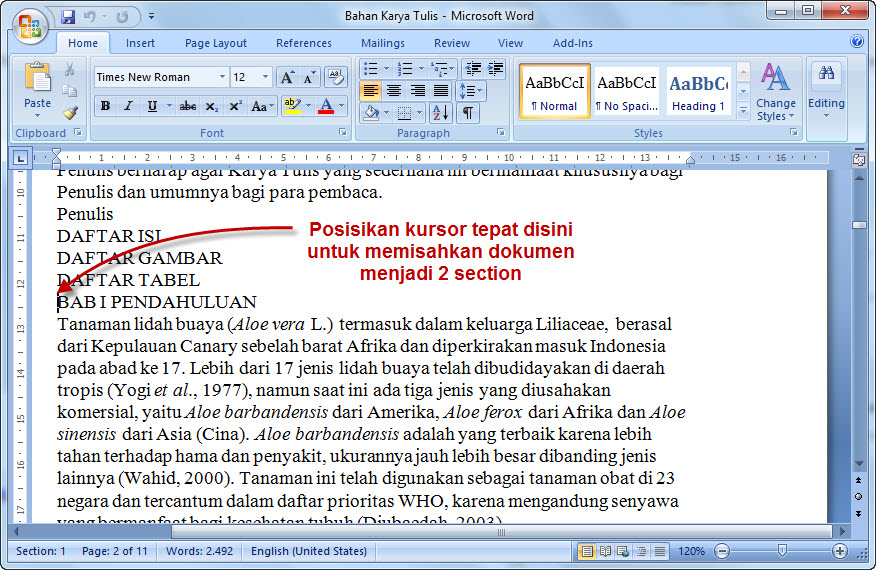This screenshot has height=570, width=876.
Task: Increase paragraph indent
Action: pyautogui.click(x=496, y=69)
